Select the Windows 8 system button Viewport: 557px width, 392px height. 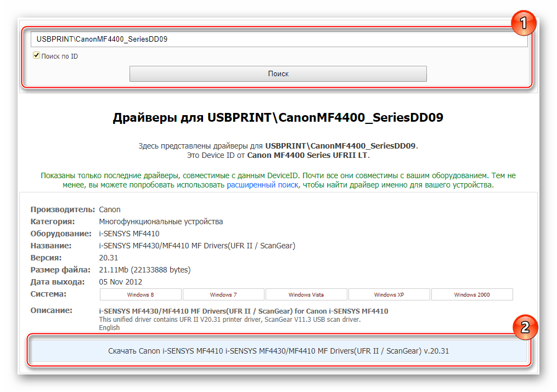pyautogui.click(x=140, y=295)
